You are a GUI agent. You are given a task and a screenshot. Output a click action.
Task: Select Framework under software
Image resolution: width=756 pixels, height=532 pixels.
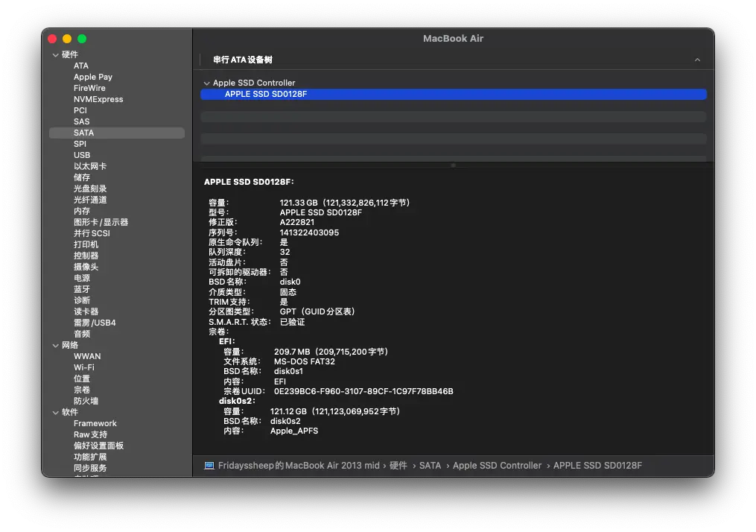point(95,424)
